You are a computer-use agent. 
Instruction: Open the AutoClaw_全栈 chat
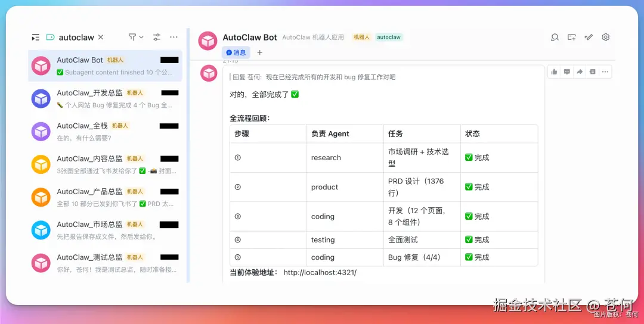click(105, 131)
